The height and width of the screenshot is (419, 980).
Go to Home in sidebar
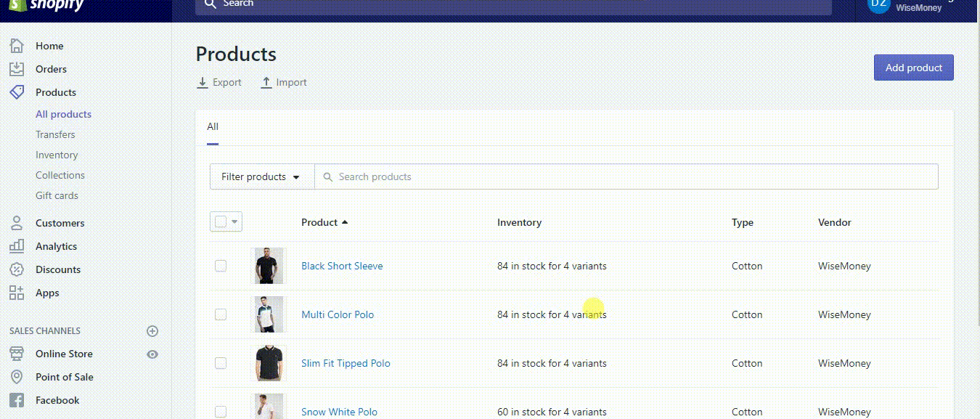click(x=49, y=46)
